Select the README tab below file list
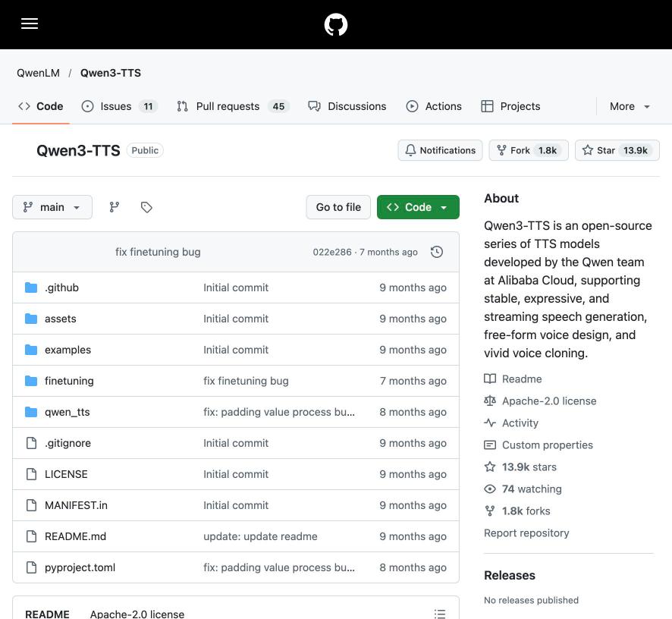The image size is (672, 619). [x=47, y=614]
